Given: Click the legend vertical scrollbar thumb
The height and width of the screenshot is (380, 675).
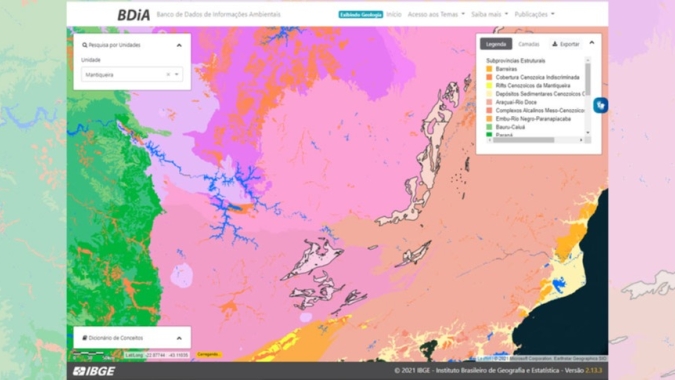Looking at the screenshot, I should click(588, 79).
